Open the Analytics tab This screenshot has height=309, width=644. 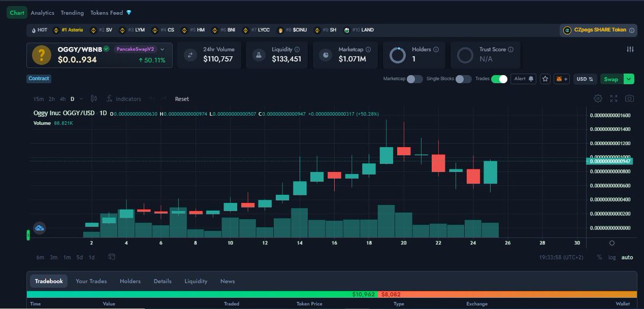click(42, 12)
